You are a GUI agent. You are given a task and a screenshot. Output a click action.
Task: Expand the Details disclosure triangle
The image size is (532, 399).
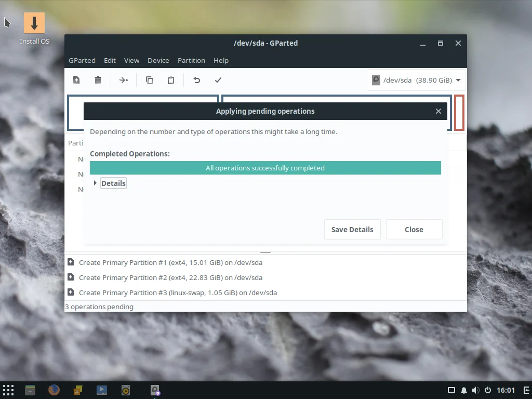(95, 183)
